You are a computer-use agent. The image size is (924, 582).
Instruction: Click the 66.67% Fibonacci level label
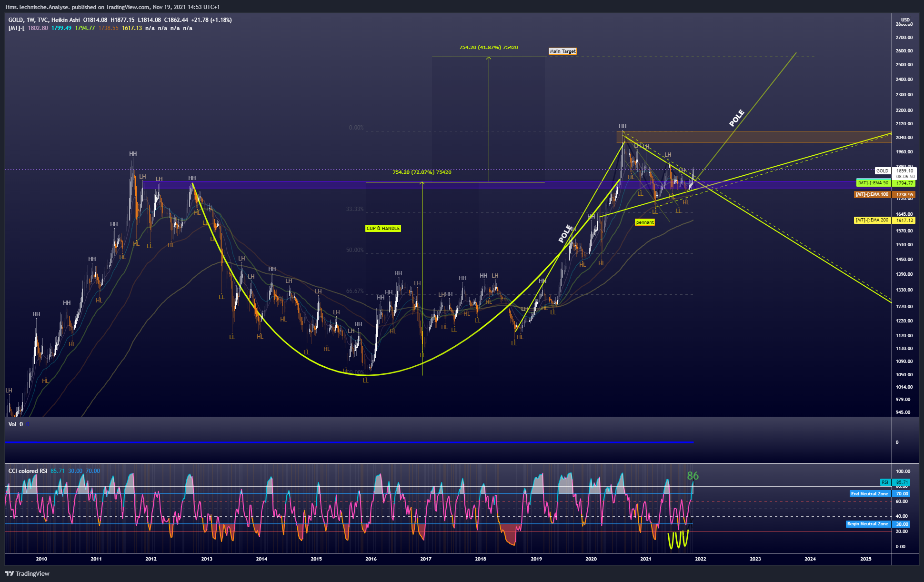pyautogui.click(x=355, y=291)
